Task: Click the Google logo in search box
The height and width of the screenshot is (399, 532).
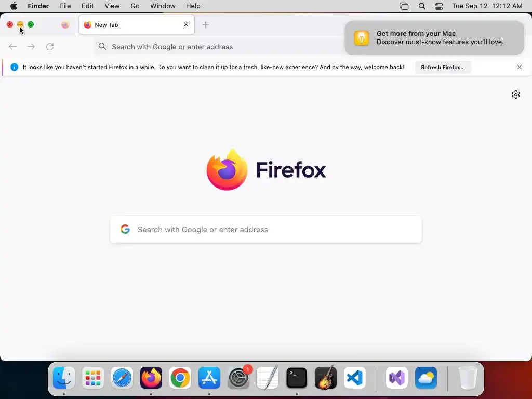Action: pos(125,229)
